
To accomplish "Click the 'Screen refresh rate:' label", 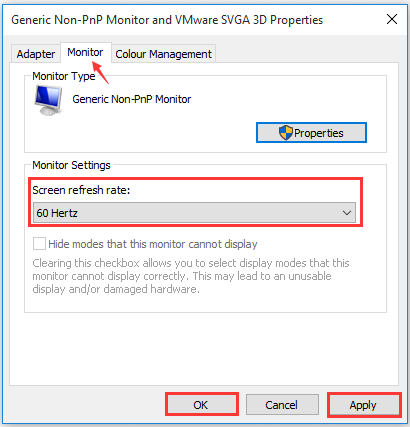I will click(x=81, y=190).
